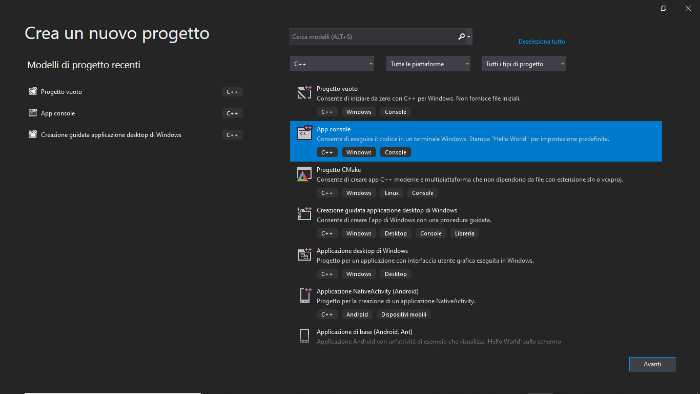This screenshot has width=700, height=394.
Task: Click the Dispositivi mobili tag
Action: (x=404, y=314)
